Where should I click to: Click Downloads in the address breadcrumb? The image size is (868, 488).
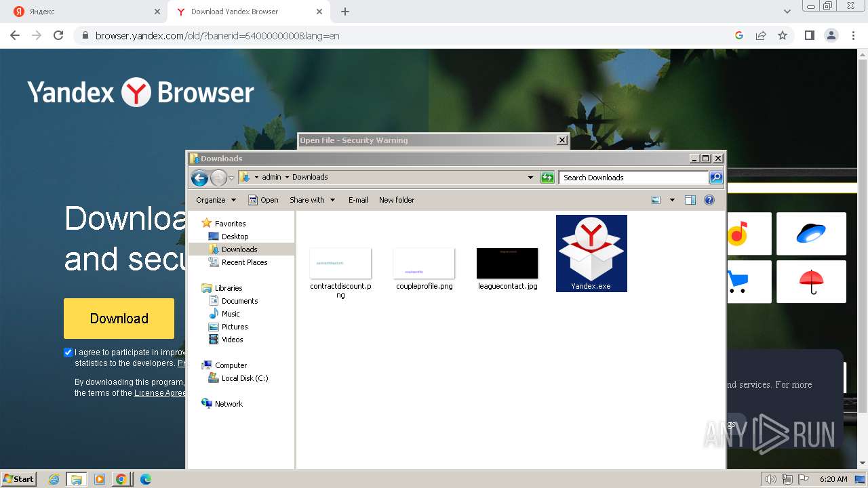point(310,177)
